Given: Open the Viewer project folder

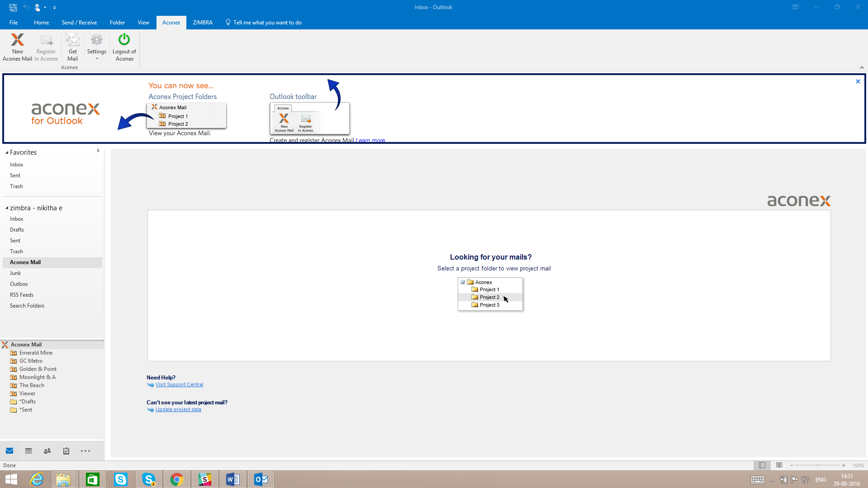Looking at the screenshot, I should tap(27, 393).
